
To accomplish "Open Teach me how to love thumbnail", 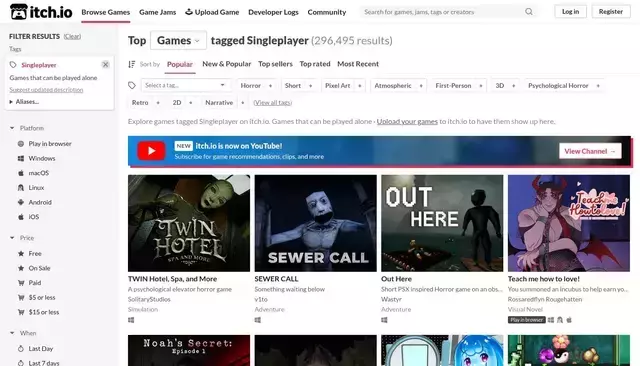I will 569,223.
